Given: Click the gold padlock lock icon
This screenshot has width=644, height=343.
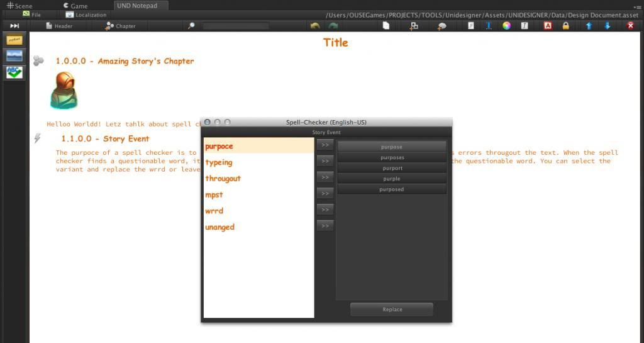Looking at the screenshot, I should 565,26.
